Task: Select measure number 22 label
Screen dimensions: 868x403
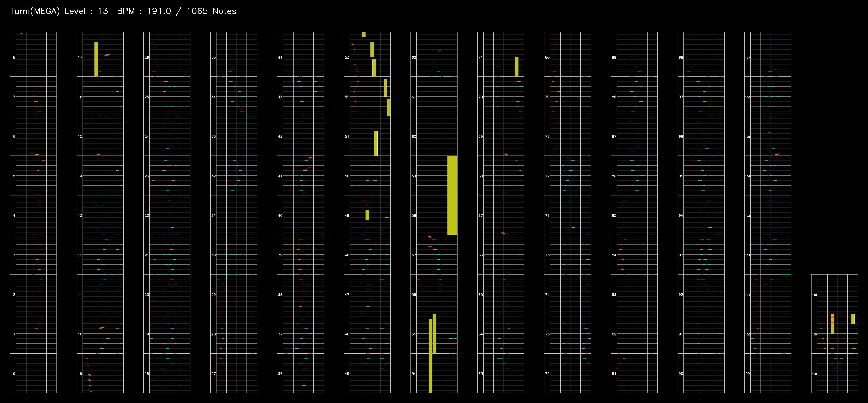Action: tap(147, 215)
